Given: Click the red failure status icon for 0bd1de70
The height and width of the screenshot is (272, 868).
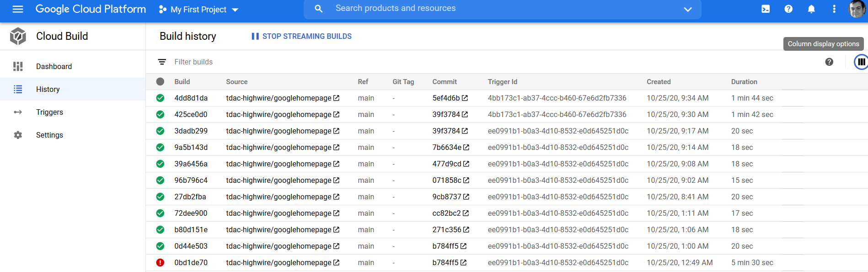Looking at the screenshot, I should tap(160, 262).
